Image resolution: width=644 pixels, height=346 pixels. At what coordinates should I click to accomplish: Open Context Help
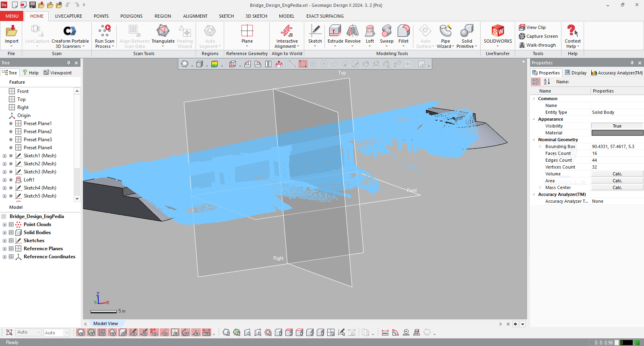coord(573,36)
